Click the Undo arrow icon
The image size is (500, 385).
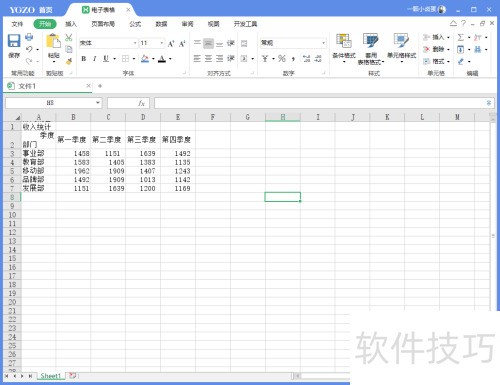29,49
